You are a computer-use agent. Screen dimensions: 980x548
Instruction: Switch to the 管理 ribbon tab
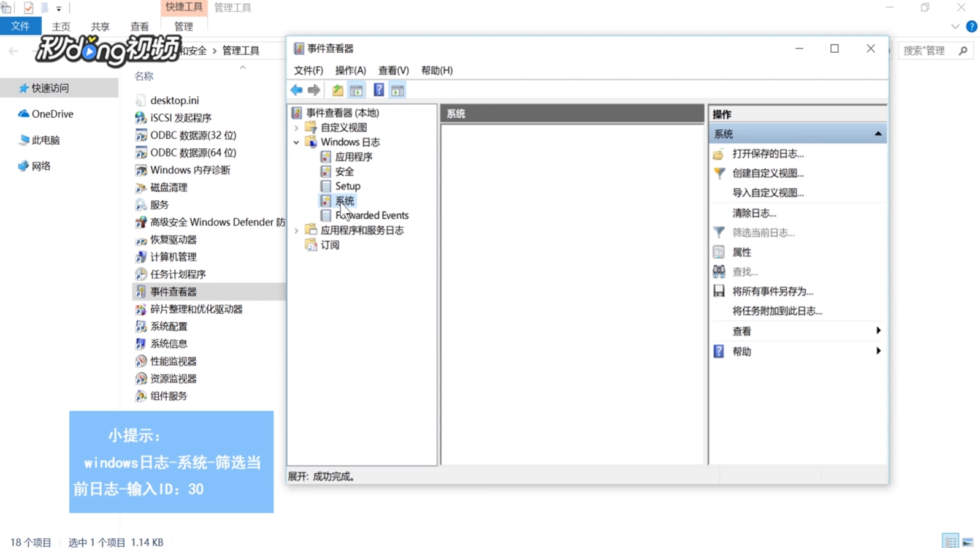pyautogui.click(x=183, y=26)
